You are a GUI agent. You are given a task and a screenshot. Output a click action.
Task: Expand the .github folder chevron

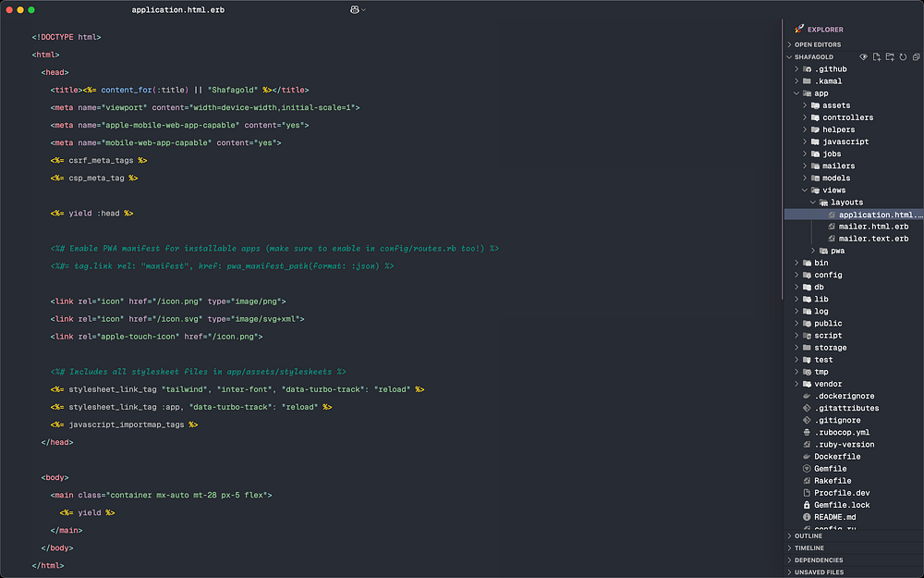tap(796, 69)
